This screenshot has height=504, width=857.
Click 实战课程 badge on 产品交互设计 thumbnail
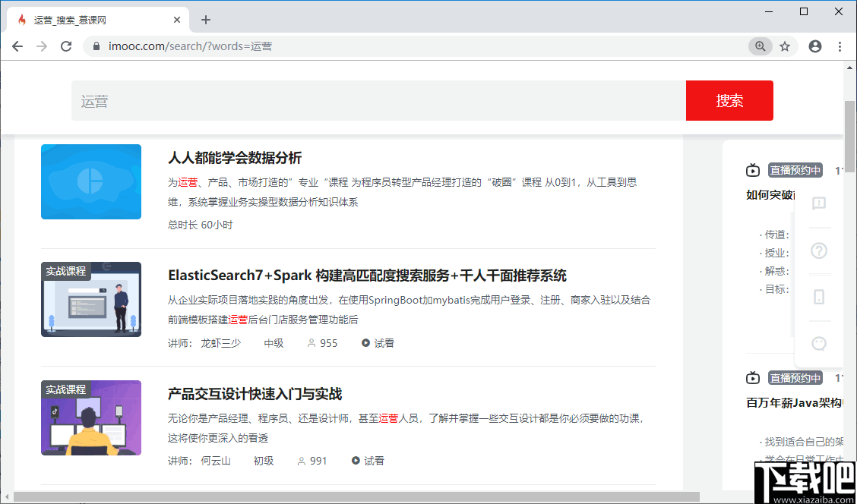tap(66, 389)
